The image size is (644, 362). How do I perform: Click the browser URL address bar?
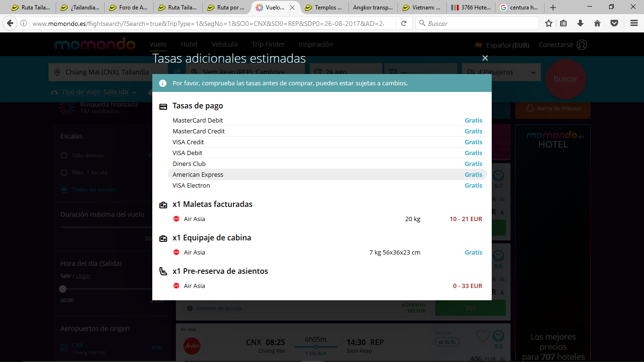[x=207, y=23]
